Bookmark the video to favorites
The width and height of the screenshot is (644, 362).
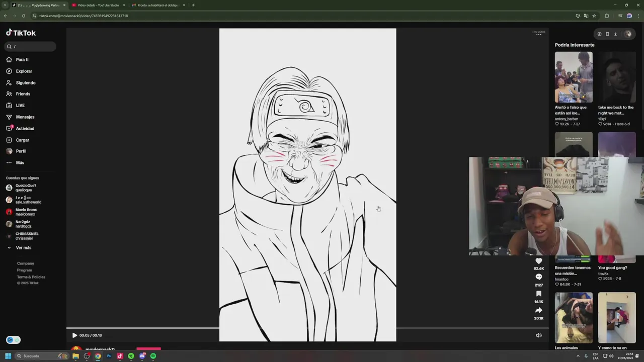pos(539,294)
